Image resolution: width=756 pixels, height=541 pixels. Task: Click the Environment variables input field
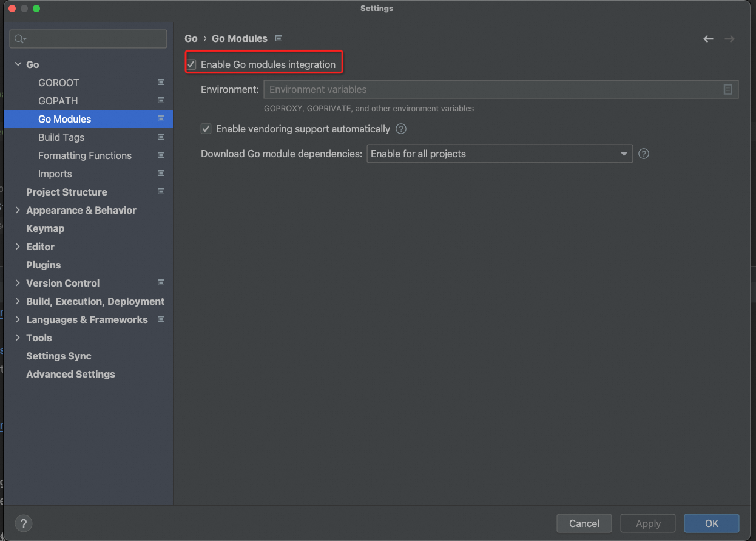tap(491, 89)
